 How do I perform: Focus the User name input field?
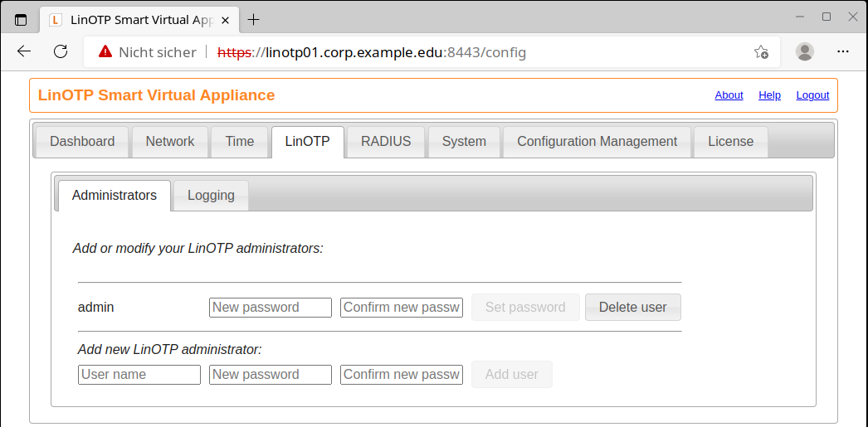(x=139, y=375)
